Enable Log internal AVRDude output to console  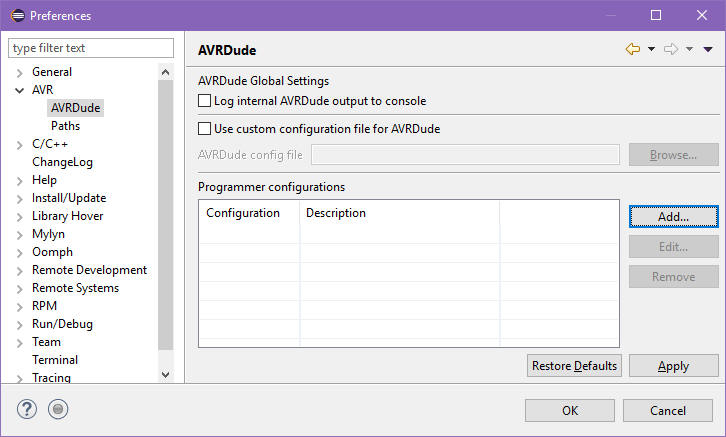[205, 101]
